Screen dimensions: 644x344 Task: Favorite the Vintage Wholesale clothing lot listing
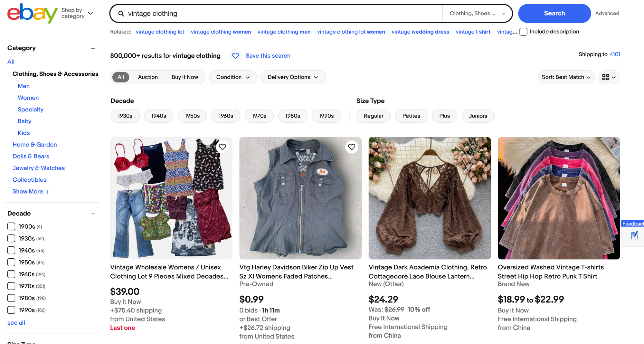coord(222,147)
